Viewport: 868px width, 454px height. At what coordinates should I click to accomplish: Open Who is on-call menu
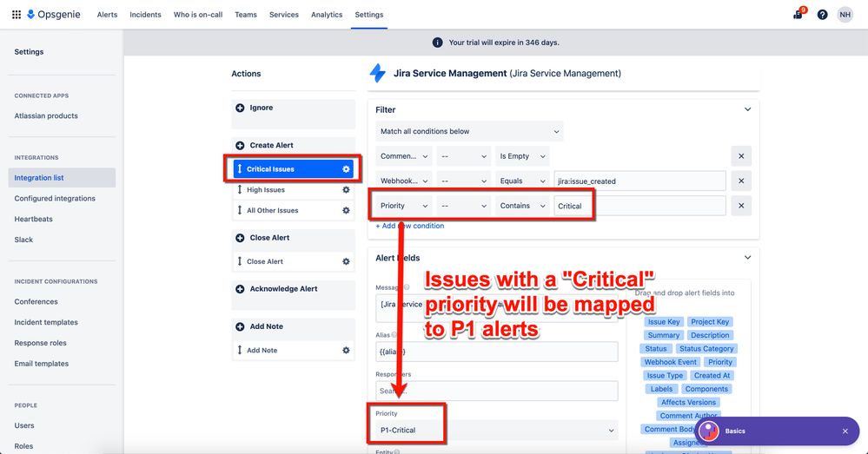(197, 15)
